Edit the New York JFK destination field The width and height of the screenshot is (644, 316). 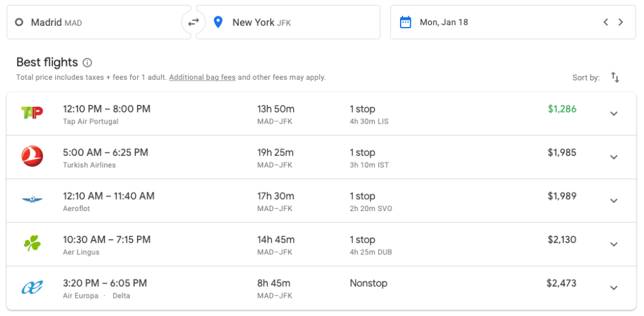point(289,23)
